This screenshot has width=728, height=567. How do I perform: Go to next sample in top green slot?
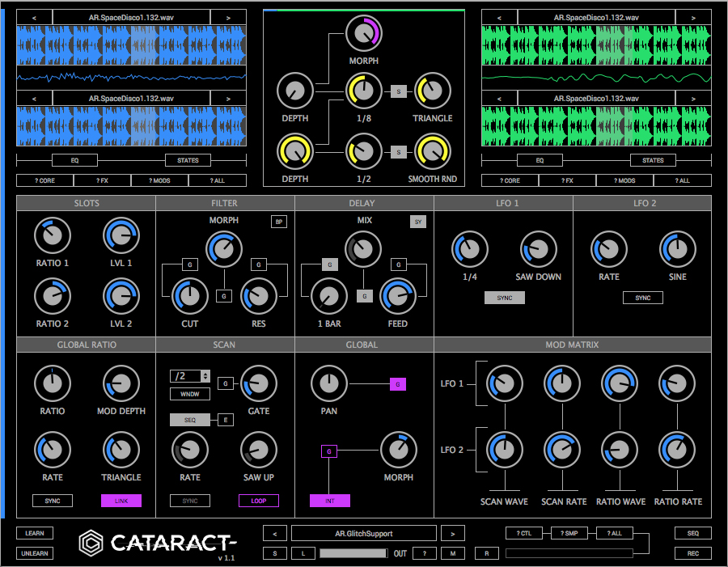693,18
